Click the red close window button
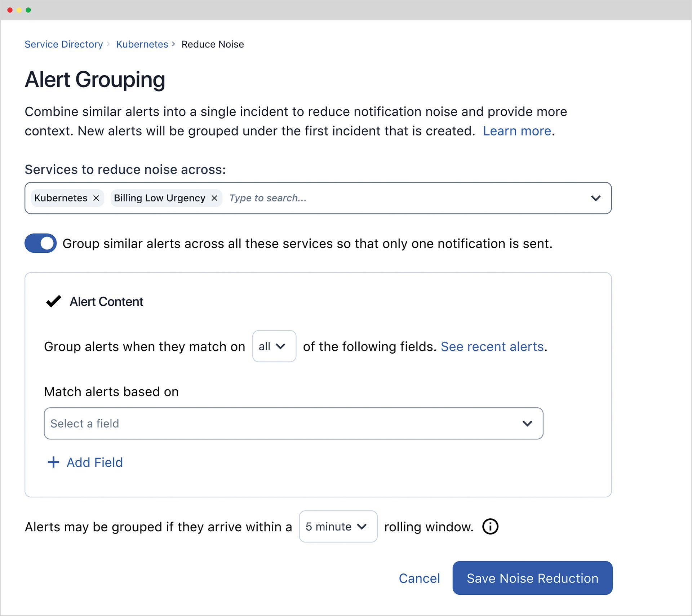 click(x=10, y=10)
